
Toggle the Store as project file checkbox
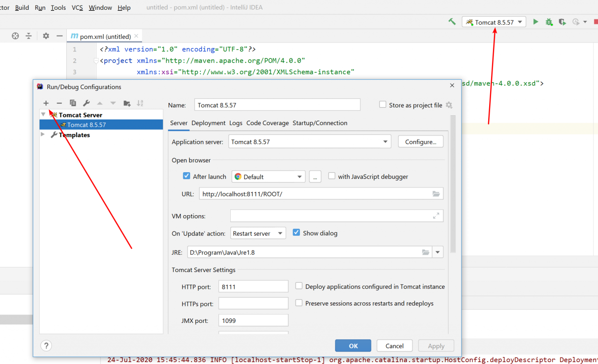point(383,105)
